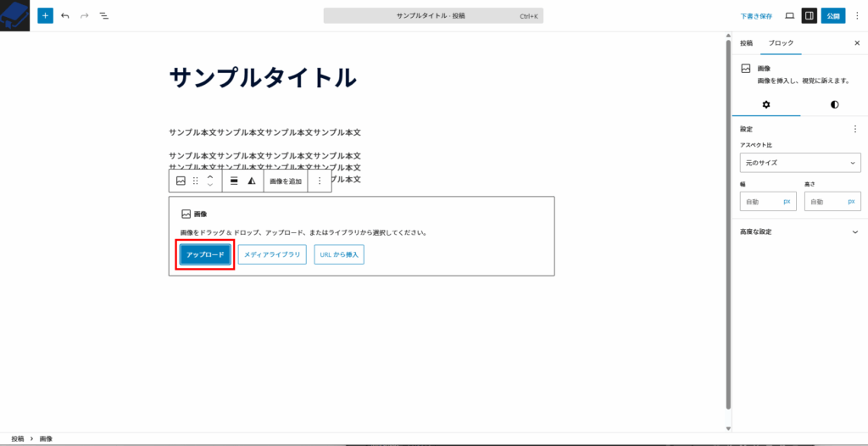Click the align icon in block toolbar
Image resolution: width=868 pixels, height=446 pixels.
pos(234,181)
